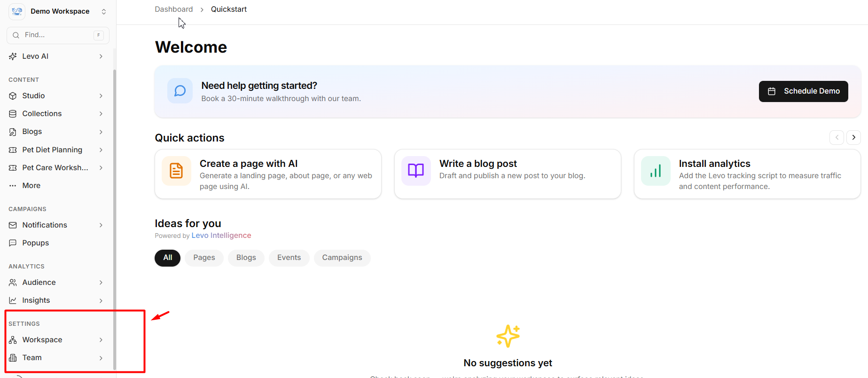
Task: Select the Events filter pill
Action: tap(289, 258)
